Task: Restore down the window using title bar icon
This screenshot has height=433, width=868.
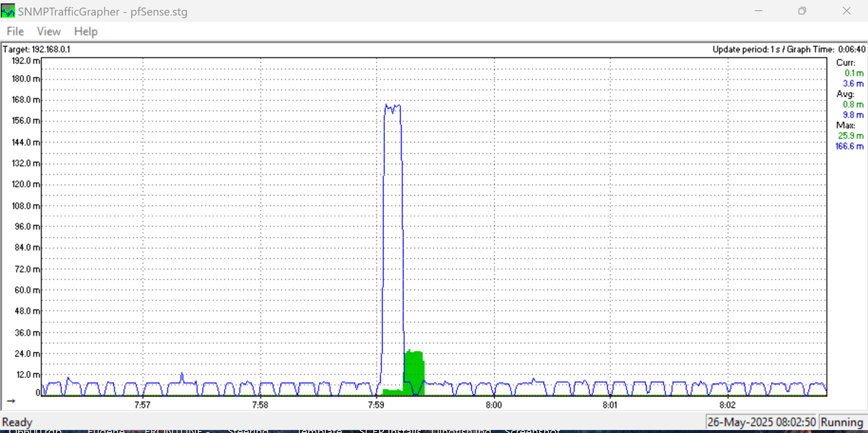Action: coord(802,11)
